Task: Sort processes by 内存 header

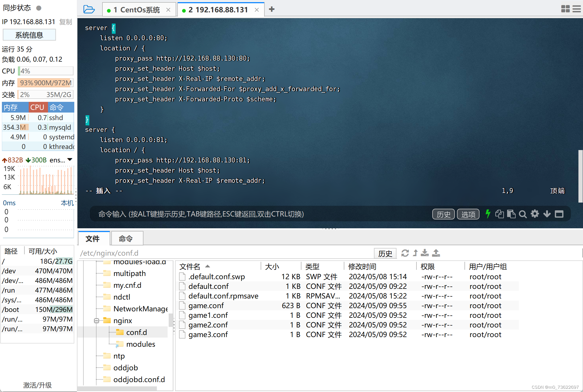Action: [15, 107]
